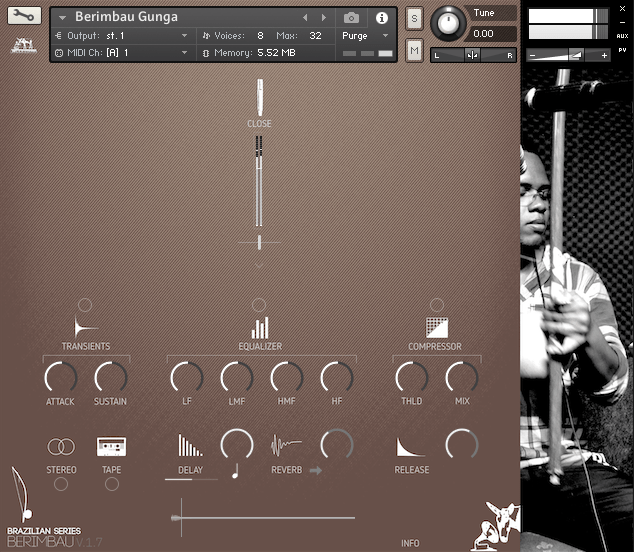This screenshot has height=552, width=634.
Task: Open the INFO page
Action: coord(410,543)
